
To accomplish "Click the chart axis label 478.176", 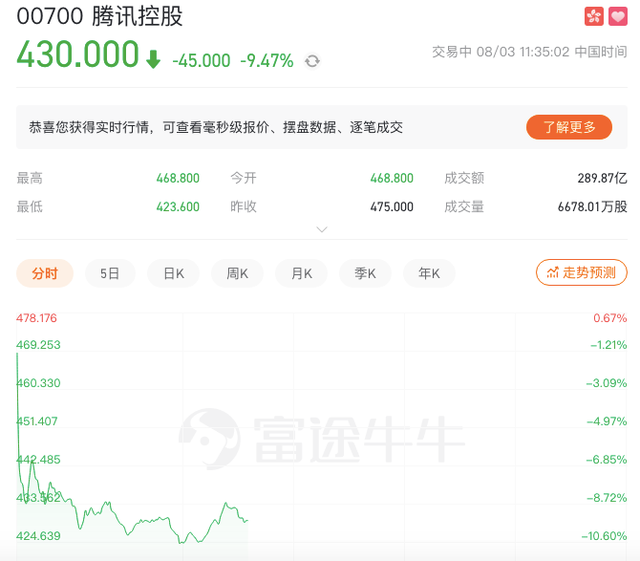I will click(36, 318).
